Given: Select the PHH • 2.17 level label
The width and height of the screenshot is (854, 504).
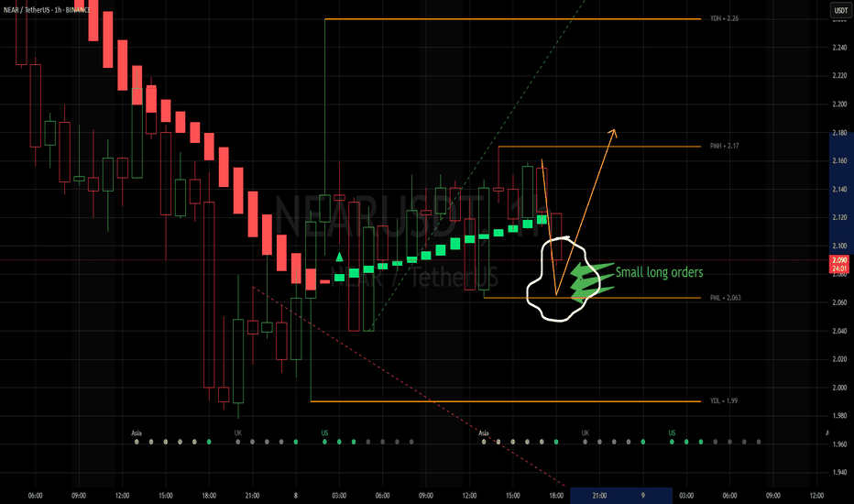Looking at the screenshot, I should tap(724, 146).
